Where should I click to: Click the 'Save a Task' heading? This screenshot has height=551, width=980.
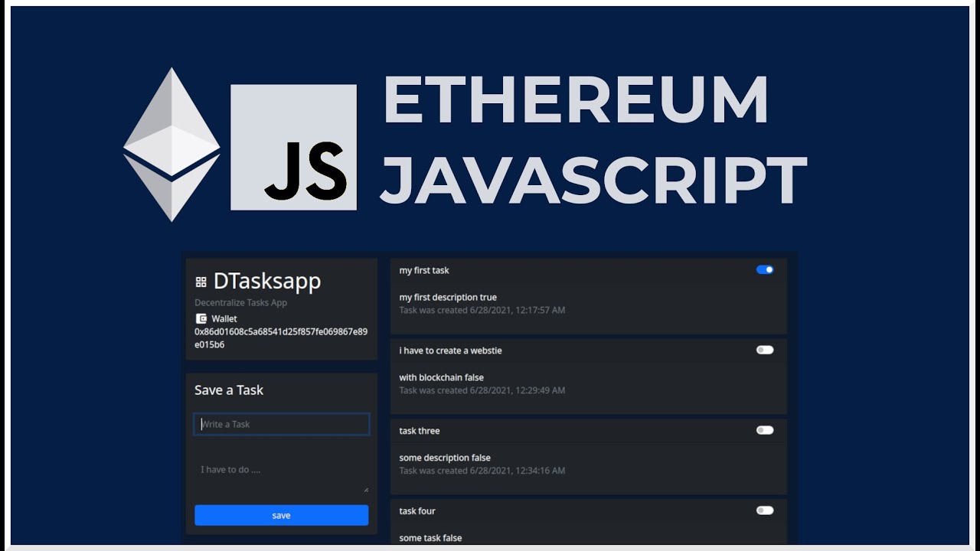point(229,390)
